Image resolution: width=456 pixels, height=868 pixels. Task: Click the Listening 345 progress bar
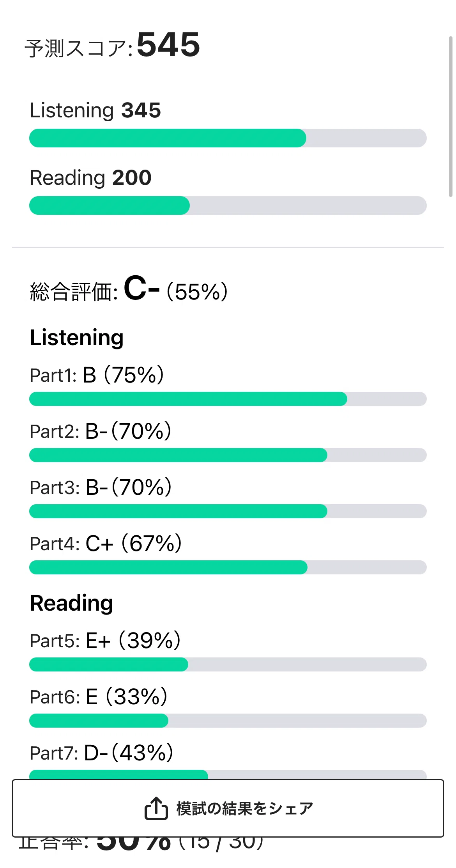[x=228, y=138]
